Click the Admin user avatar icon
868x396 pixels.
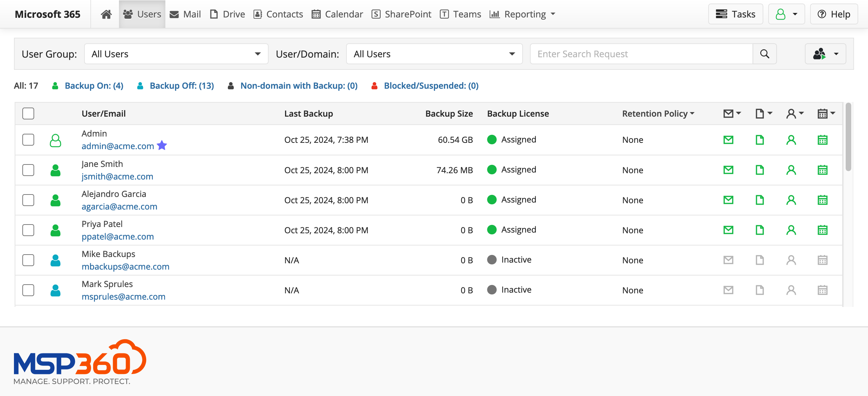pyautogui.click(x=55, y=140)
